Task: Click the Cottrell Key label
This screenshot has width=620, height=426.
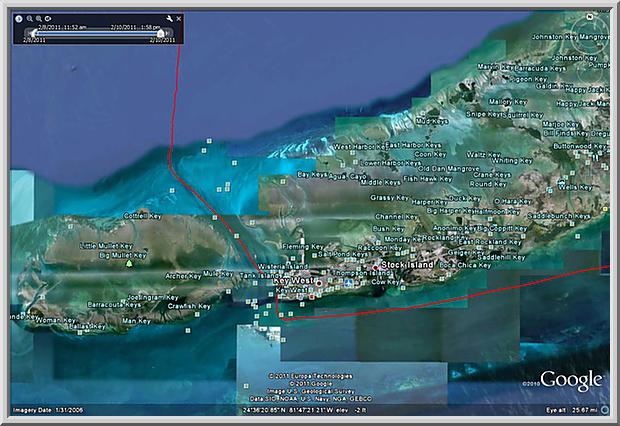Action: pyautogui.click(x=141, y=215)
